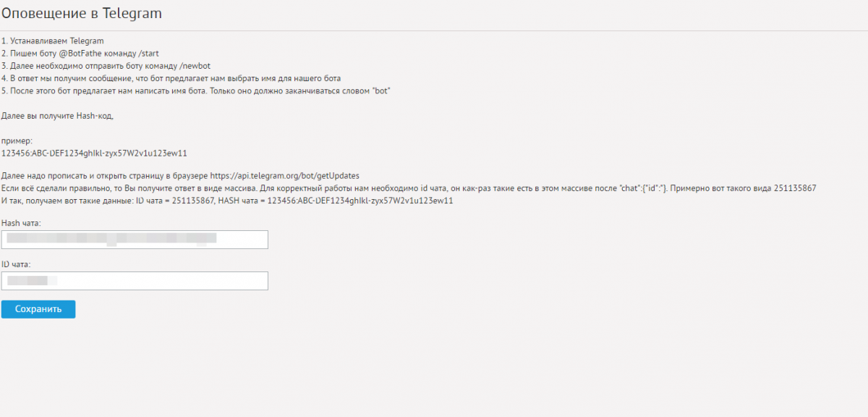Click step 4 text about choosing the bot name
The image size is (868, 417).
coord(171,78)
